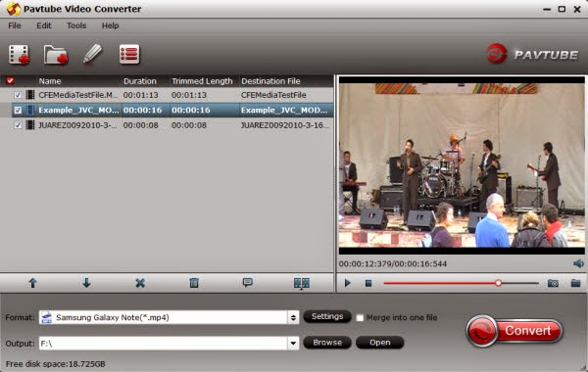This screenshot has width=588, height=372.
Task: Mute audio with the speaker icon
Action: tap(578, 263)
